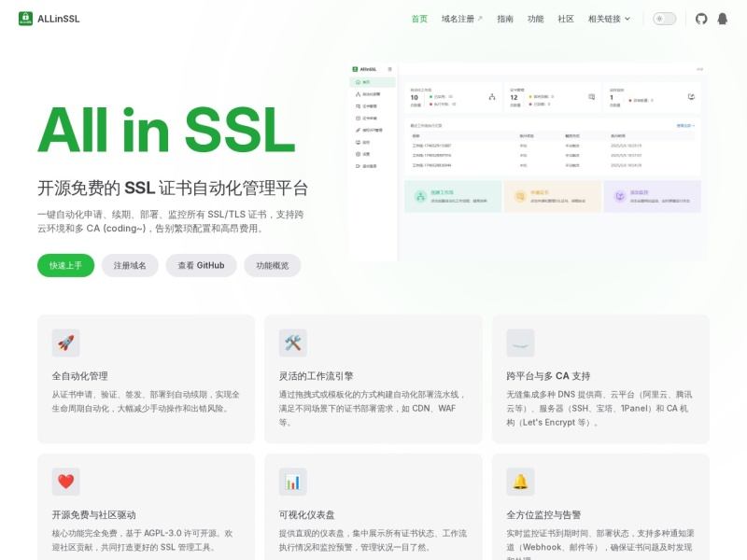Click the ALLinSSL logo icon
Viewport: 747px width, 560px height.
point(26,19)
